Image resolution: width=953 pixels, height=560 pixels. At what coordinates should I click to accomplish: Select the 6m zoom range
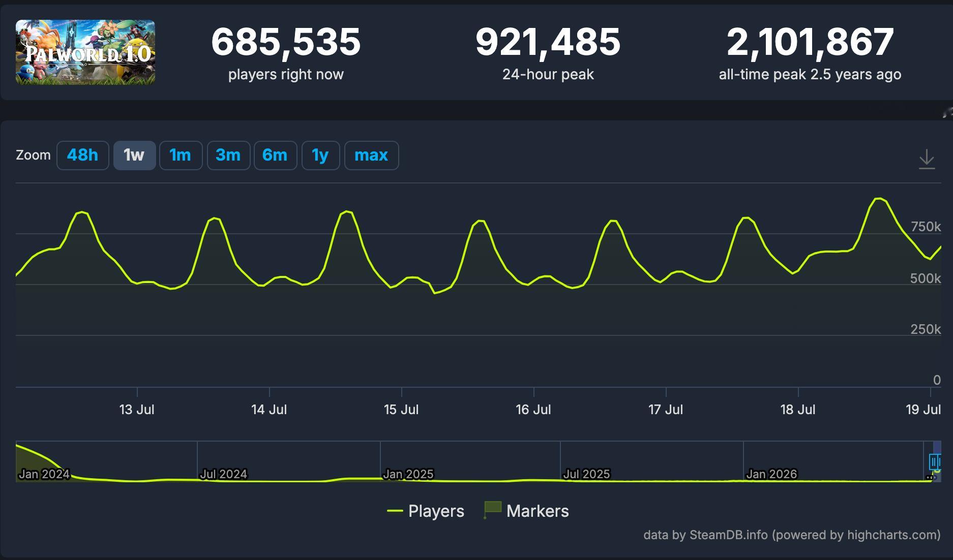tap(275, 155)
